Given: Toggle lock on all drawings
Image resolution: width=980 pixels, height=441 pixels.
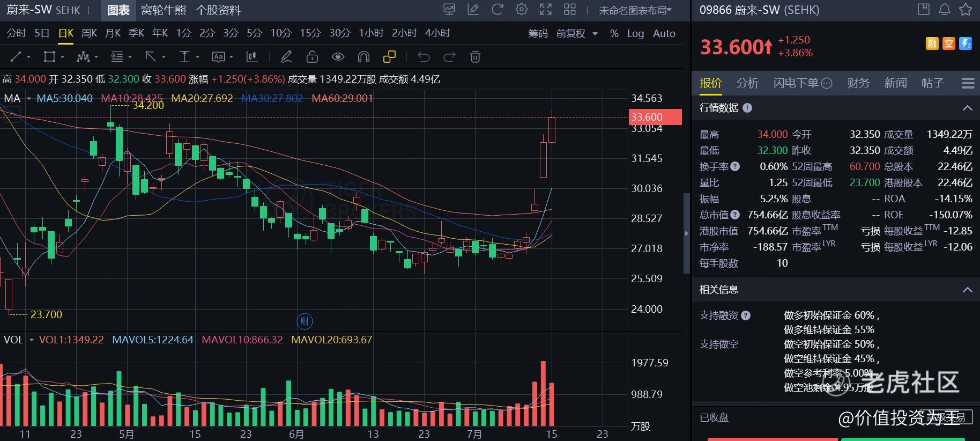Looking at the screenshot, I should [x=312, y=57].
